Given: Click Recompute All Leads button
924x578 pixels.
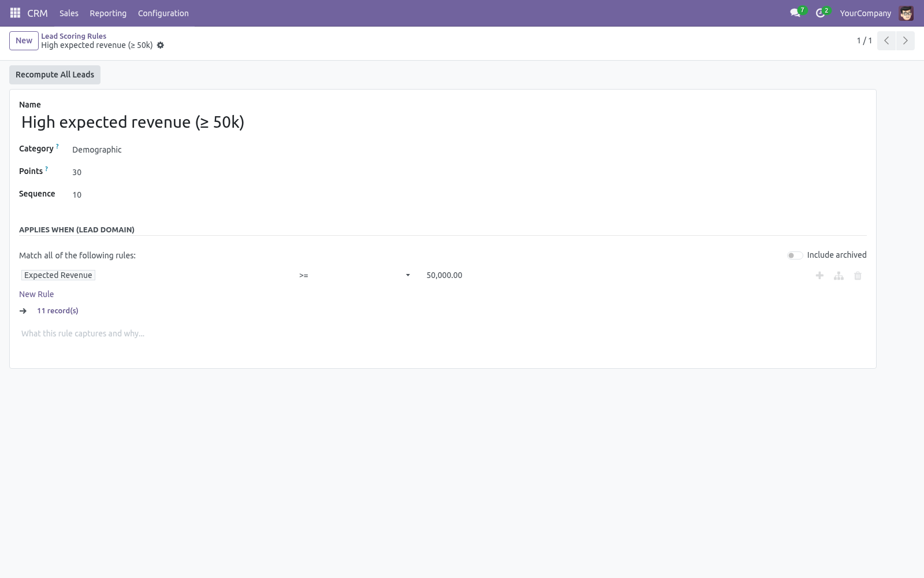Looking at the screenshot, I should click(55, 75).
